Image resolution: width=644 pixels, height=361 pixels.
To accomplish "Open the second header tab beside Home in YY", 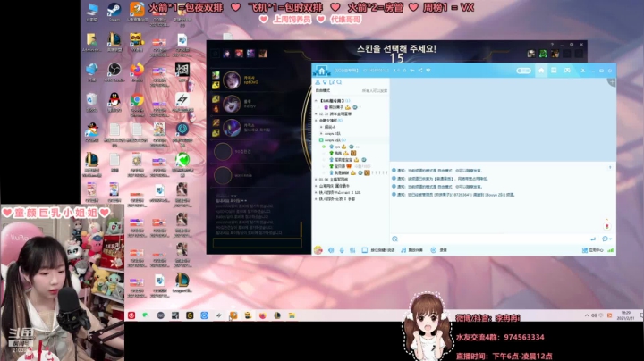I will pos(554,71).
